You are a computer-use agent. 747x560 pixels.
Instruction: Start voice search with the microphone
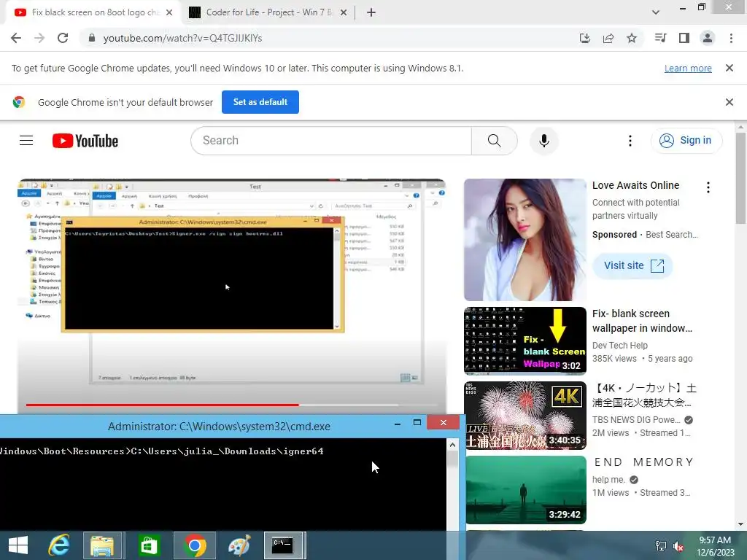click(x=543, y=141)
